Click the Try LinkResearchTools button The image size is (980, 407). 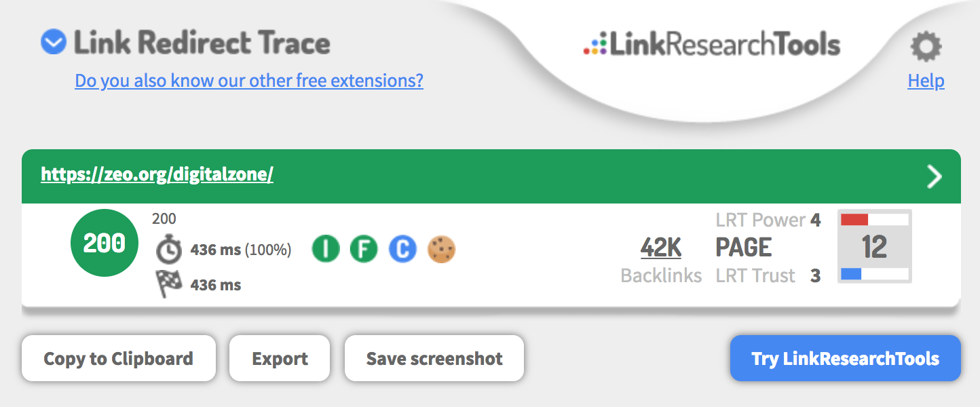846,358
